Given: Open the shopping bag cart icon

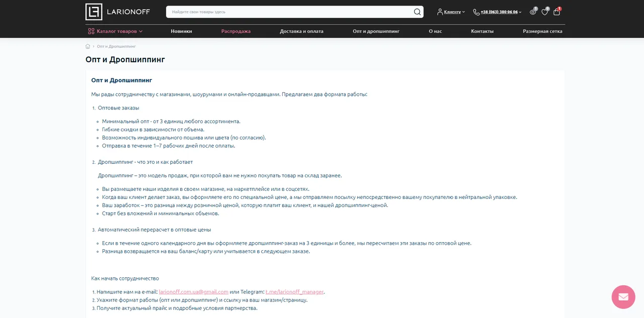Looking at the screenshot, I should click(556, 12).
